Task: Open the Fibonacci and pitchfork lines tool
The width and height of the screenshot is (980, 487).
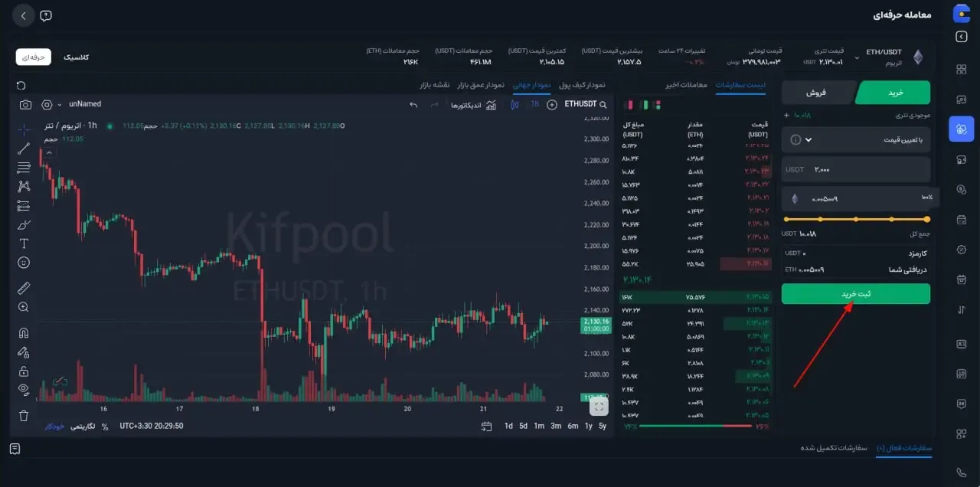Action: pyautogui.click(x=24, y=168)
